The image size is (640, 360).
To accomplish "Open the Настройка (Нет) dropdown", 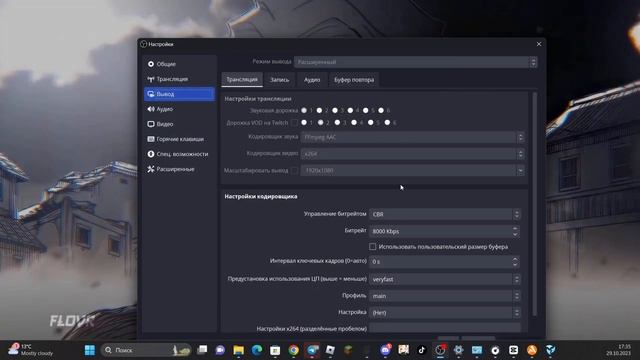I will pos(445,313).
